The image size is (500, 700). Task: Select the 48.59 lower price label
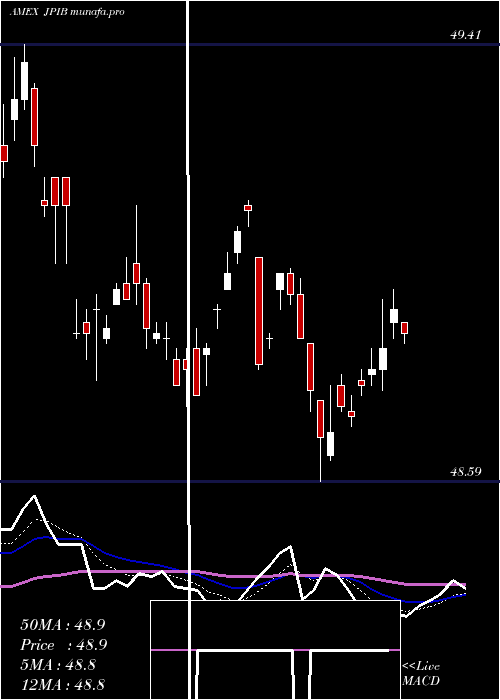(466, 471)
